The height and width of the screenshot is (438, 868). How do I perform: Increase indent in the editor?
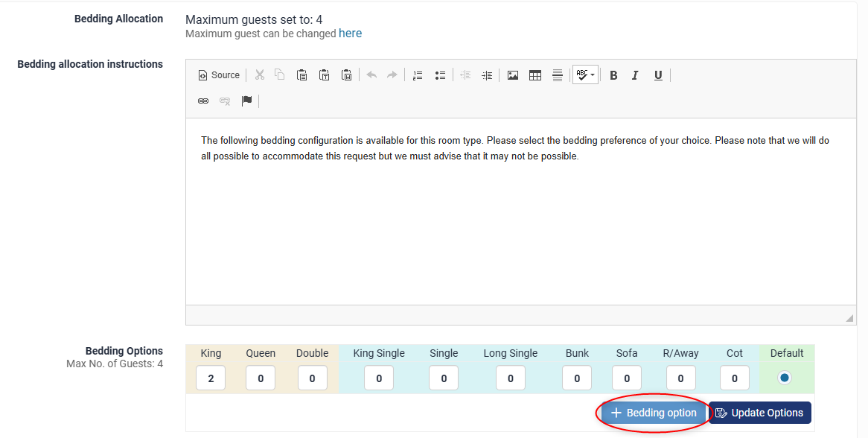487,75
